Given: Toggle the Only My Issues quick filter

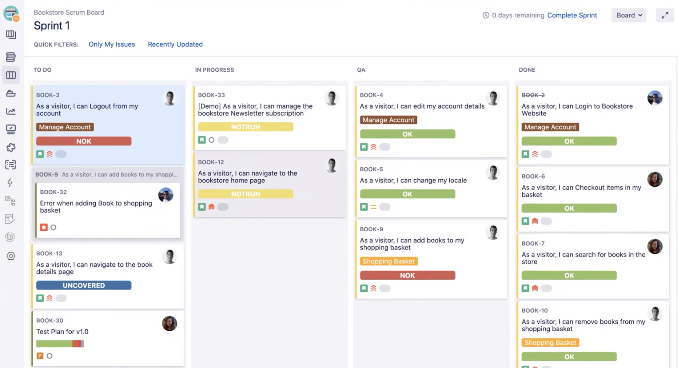Looking at the screenshot, I should tap(112, 44).
